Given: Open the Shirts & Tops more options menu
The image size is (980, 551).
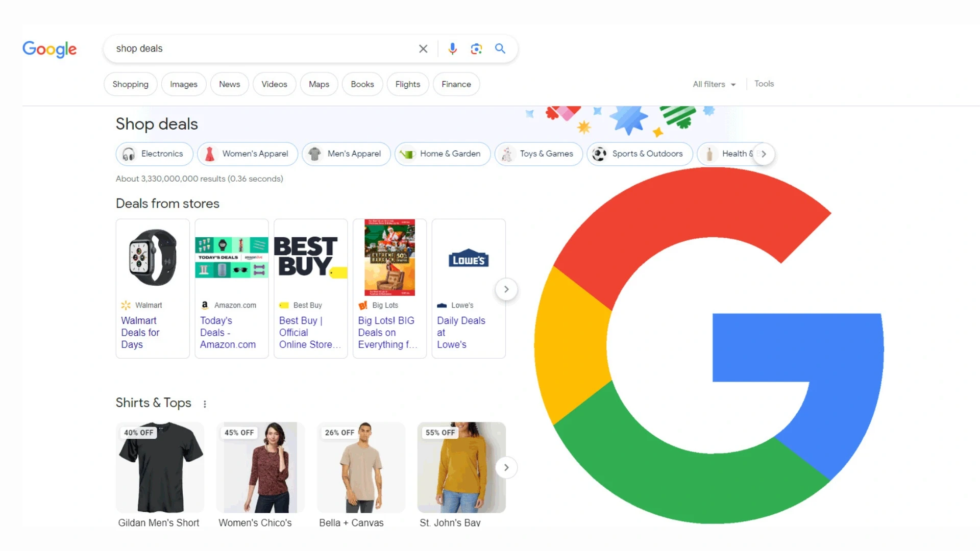Looking at the screenshot, I should click(205, 404).
